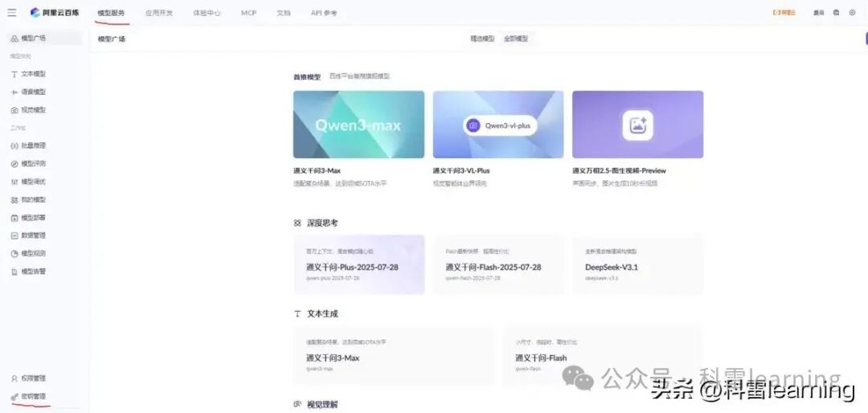The image size is (868, 413).
Task: Click the 阿里云 orange logo link in the header
Action: point(784,13)
